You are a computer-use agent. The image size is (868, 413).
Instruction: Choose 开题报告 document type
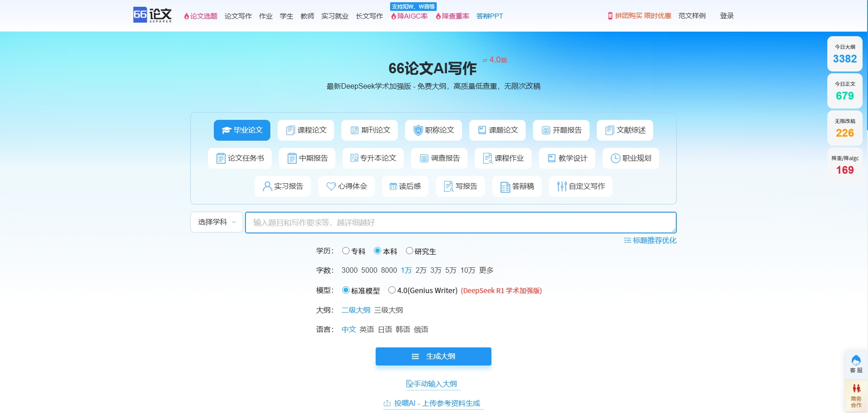[x=561, y=130]
